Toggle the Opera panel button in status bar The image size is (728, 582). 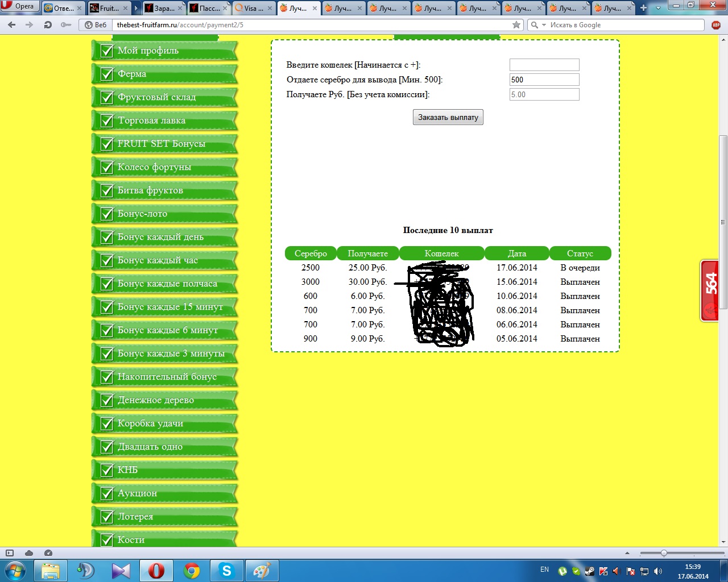10,553
